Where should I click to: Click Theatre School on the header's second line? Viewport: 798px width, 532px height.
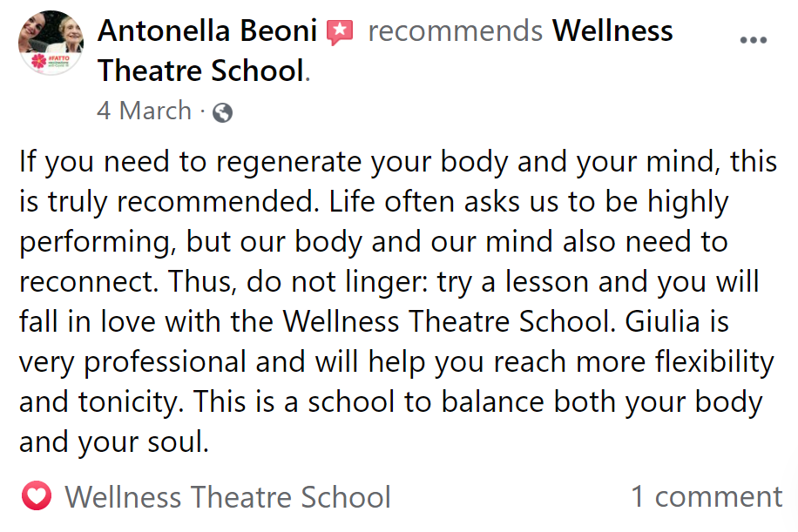201,71
